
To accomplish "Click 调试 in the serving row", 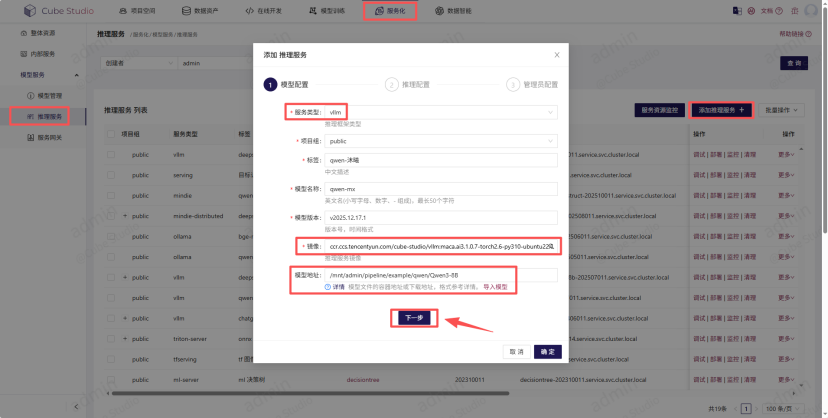I will (x=699, y=175).
